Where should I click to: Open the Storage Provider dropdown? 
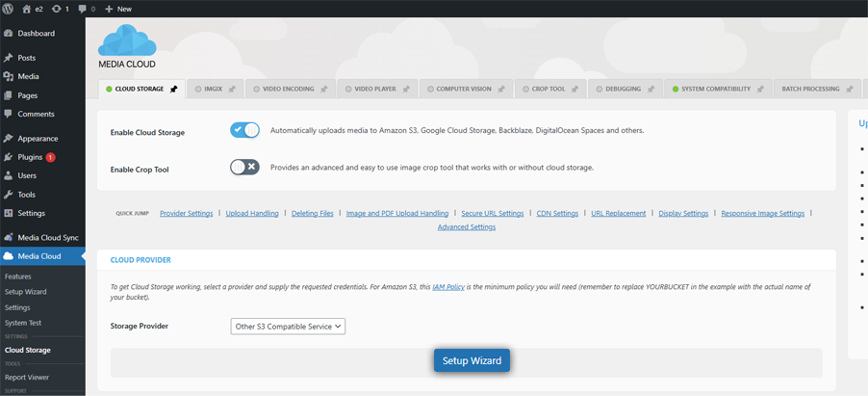tap(288, 326)
